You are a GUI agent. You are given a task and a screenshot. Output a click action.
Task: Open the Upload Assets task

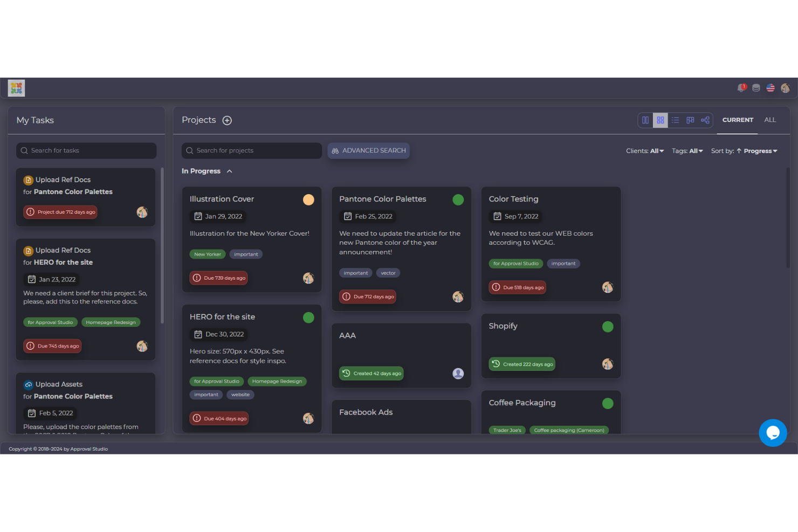pyautogui.click(x=86, y=403)
